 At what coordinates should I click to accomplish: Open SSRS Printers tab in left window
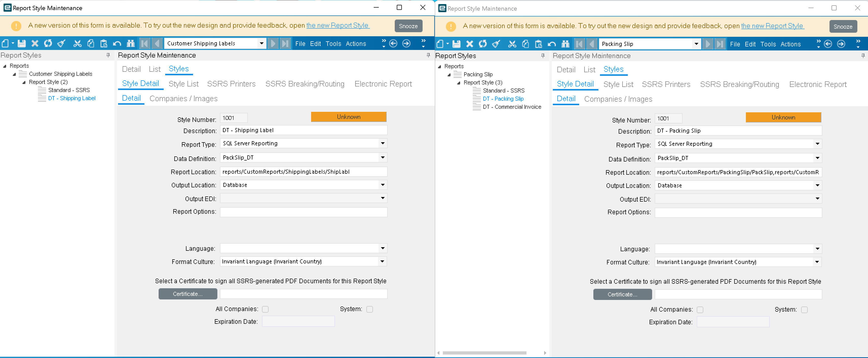pyautogui.click(x=231, y=84)
